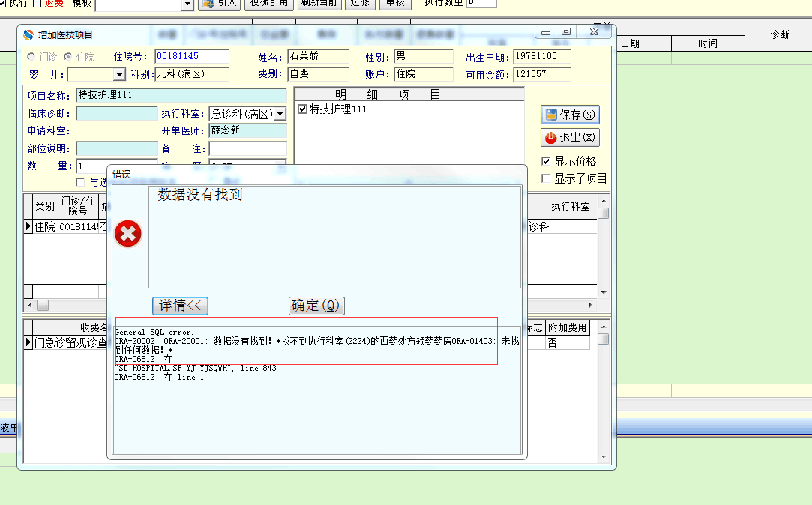The height and width of the screenshot is (505, 812).
Task: Click the 费别 field 自费
Action: coord(319,74)
